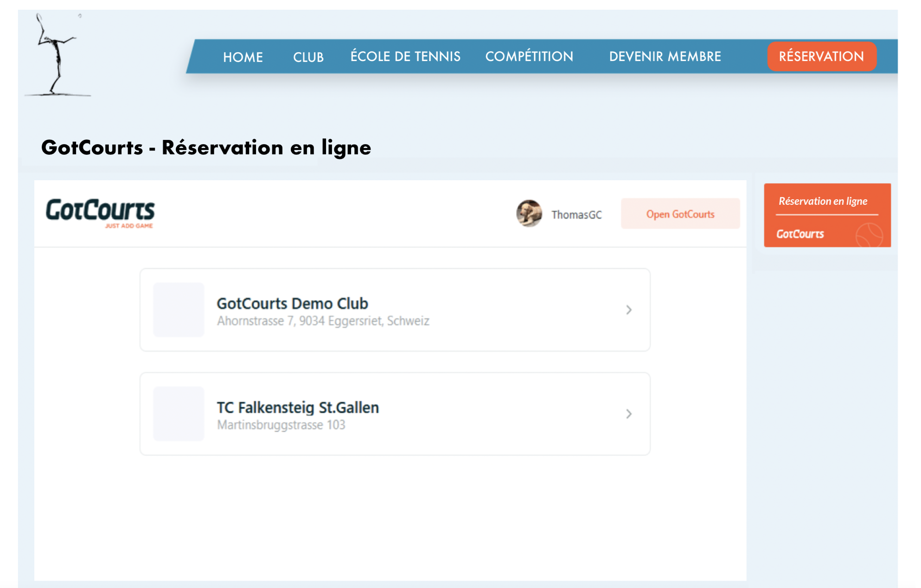Click the GotCourts - Réservation en ligne heading
The height and width of the screenshot is (588, 921).
[x=206, y=148]
